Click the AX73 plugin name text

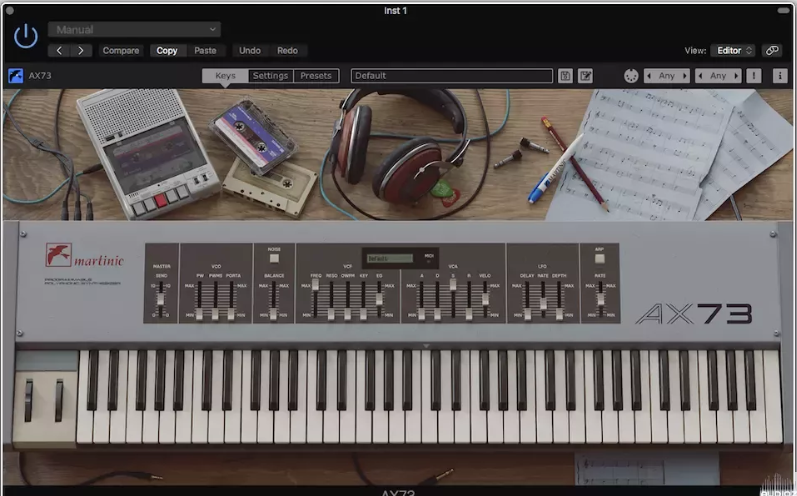40,76
